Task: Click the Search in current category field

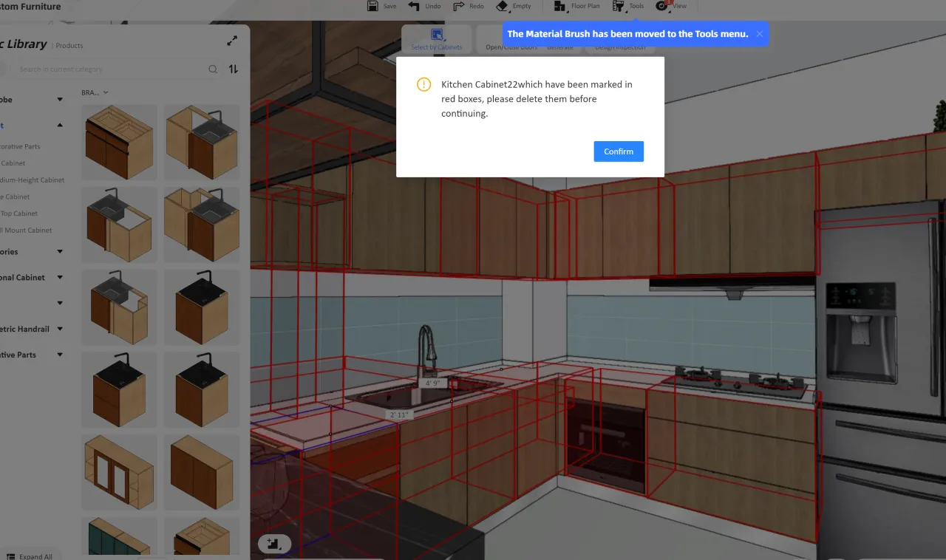Action: tap(111, 69)
